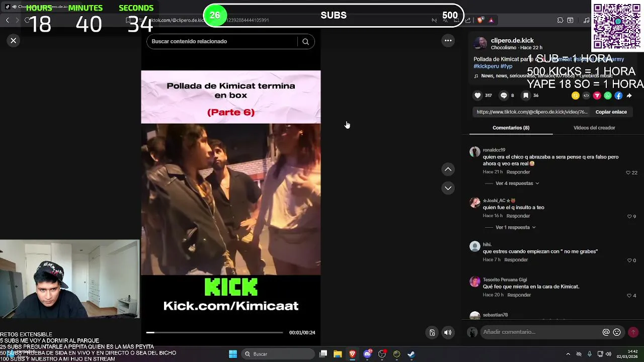Open clipero.de.kick profile name
The width and height of the screenshot is (644, 362).
(x=512, y=40)
